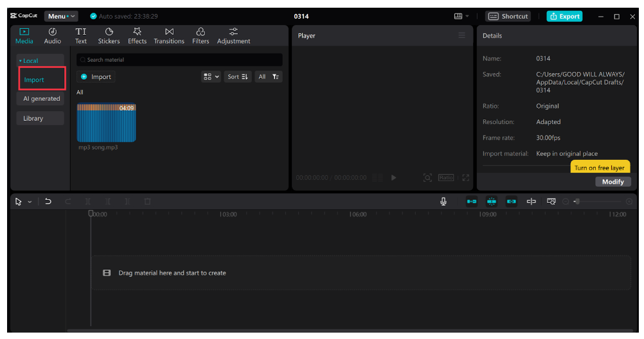Screen dimensions: 644x339
Task: Select AI generated in the sidebar
Action: [x=41, y=98]
